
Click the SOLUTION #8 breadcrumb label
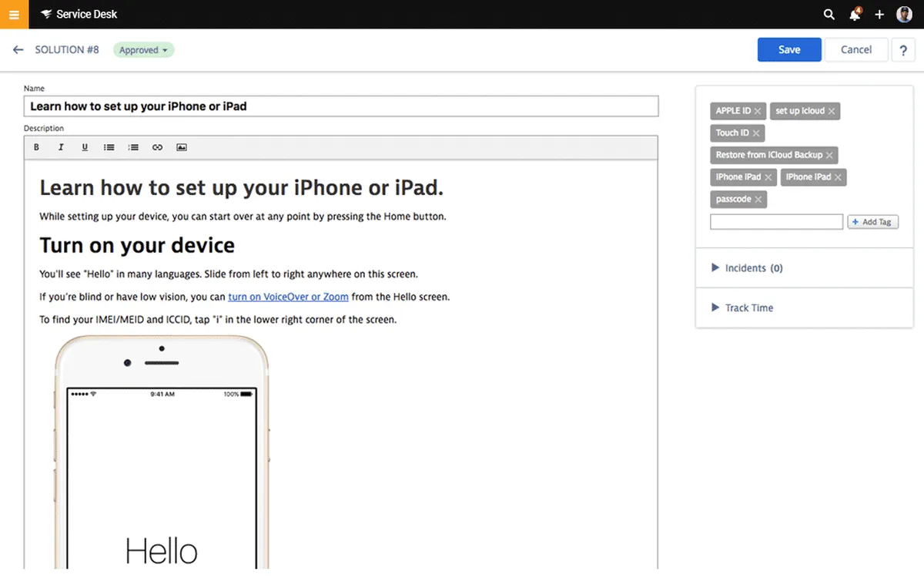click(67, 49)
